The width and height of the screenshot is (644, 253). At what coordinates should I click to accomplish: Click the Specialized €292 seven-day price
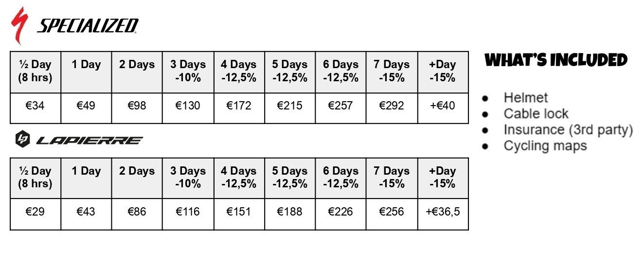[392, 106]
